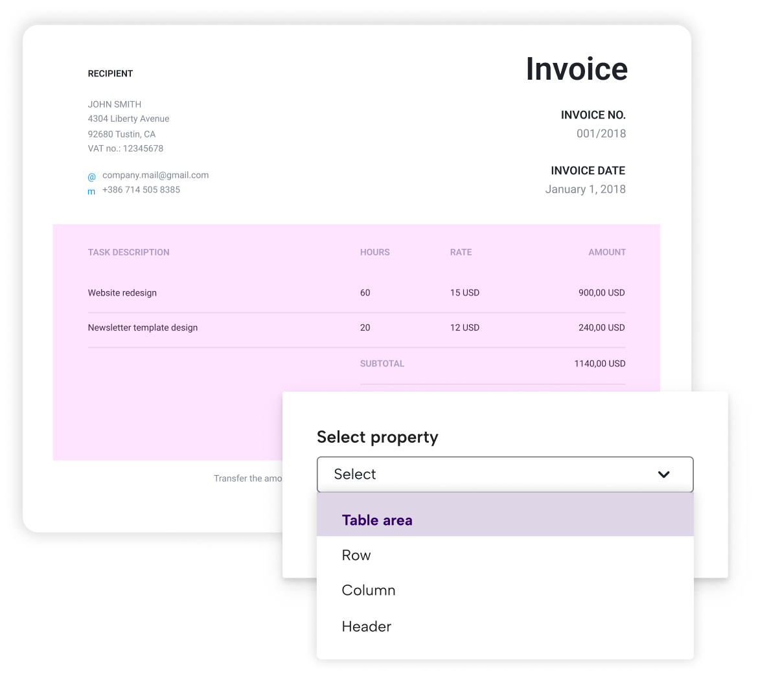Click the Newsletter template design entry
The image size is (758, 700).
[x=143, y=327]
